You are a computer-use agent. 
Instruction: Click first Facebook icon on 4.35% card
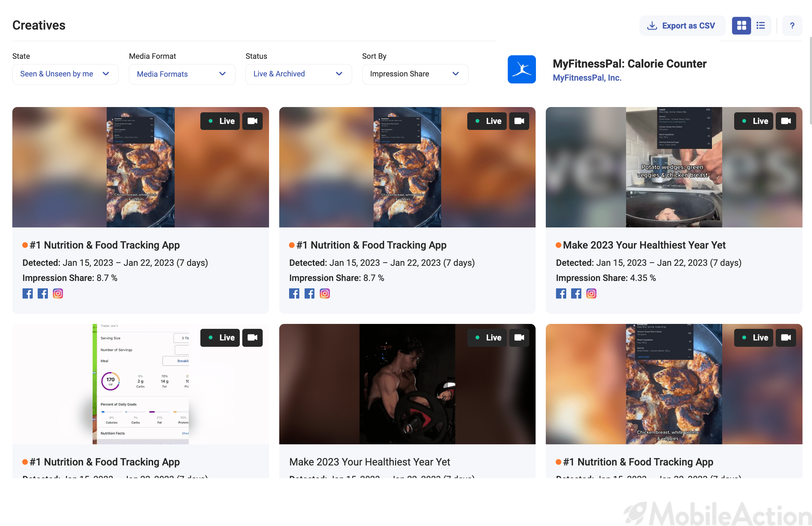pos(561,294)
